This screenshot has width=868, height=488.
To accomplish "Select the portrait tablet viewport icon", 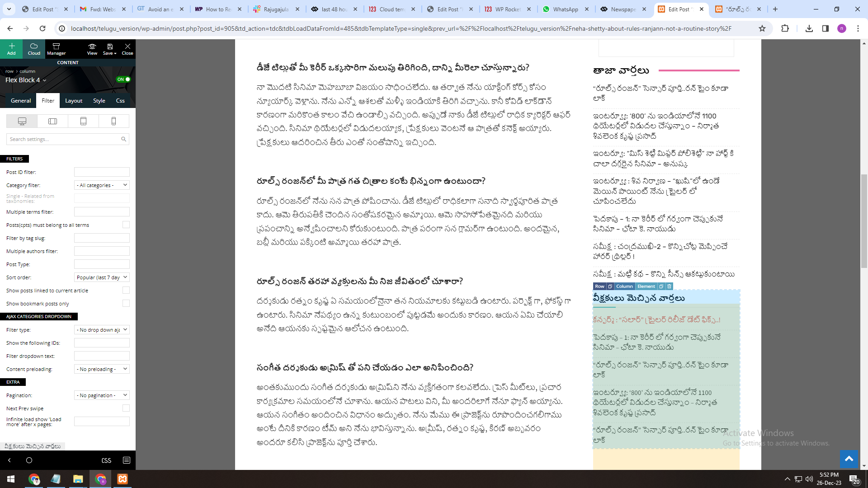I will click(83, 121).
